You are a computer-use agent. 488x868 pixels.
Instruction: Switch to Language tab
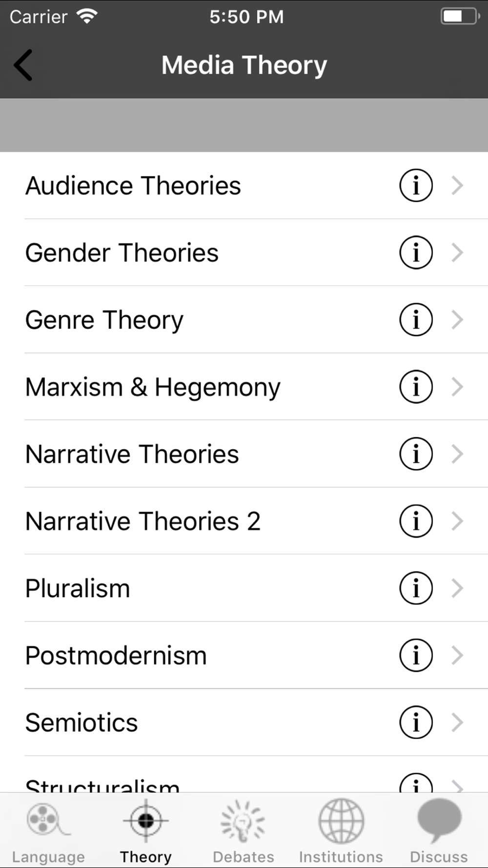point(48,831)
